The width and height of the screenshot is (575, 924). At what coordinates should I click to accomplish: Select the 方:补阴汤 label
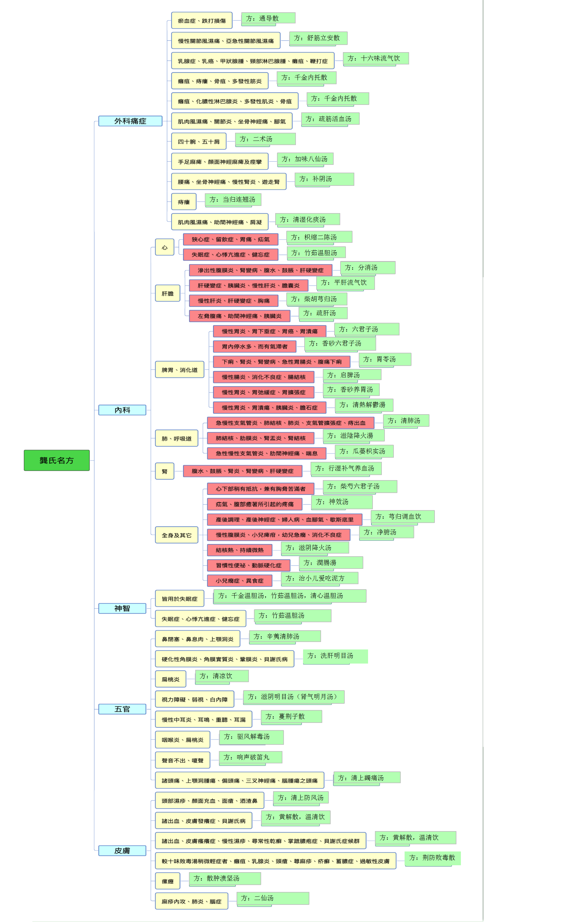324,179
